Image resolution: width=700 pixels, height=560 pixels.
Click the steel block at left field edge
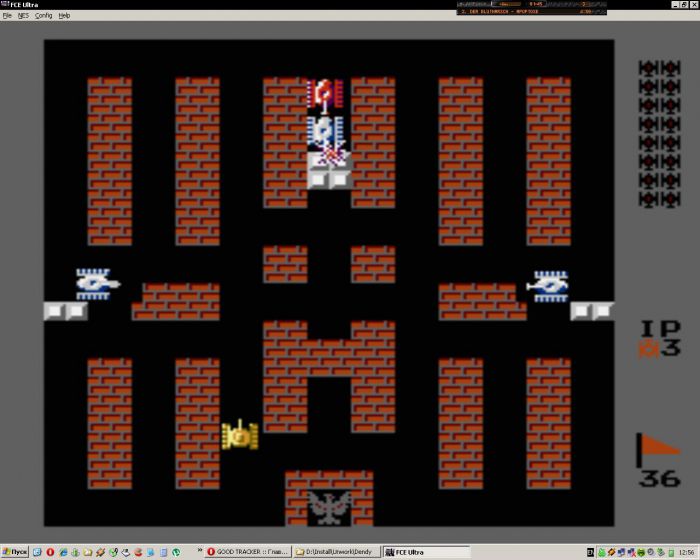click(65, 311)
